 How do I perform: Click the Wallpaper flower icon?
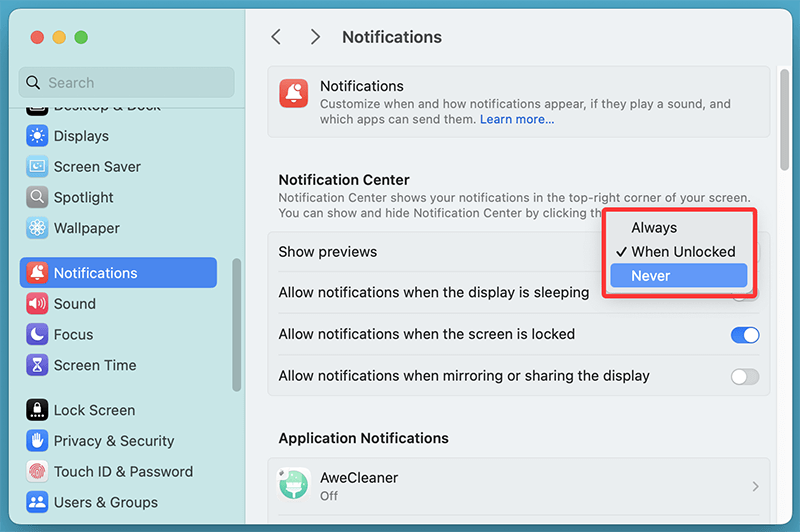coord(37,228)
